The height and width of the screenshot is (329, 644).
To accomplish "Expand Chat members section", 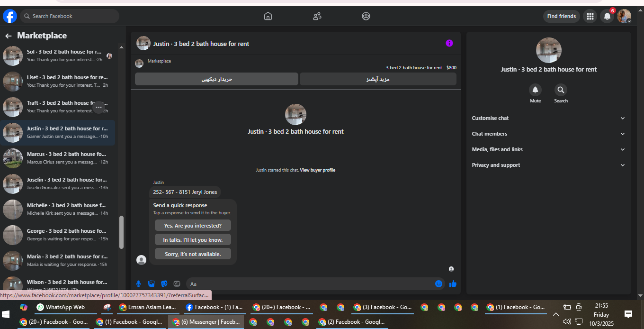I will 548,134.
